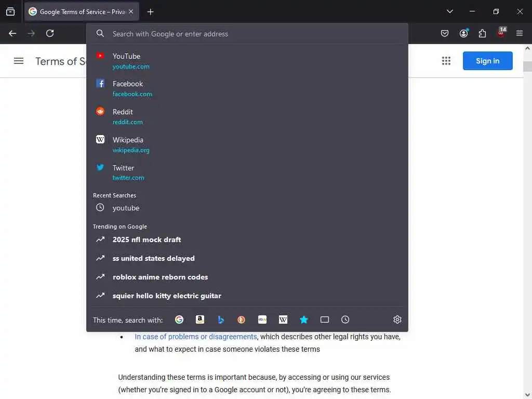Select the Wikipedia suggestion

click(x=247, y=144)
